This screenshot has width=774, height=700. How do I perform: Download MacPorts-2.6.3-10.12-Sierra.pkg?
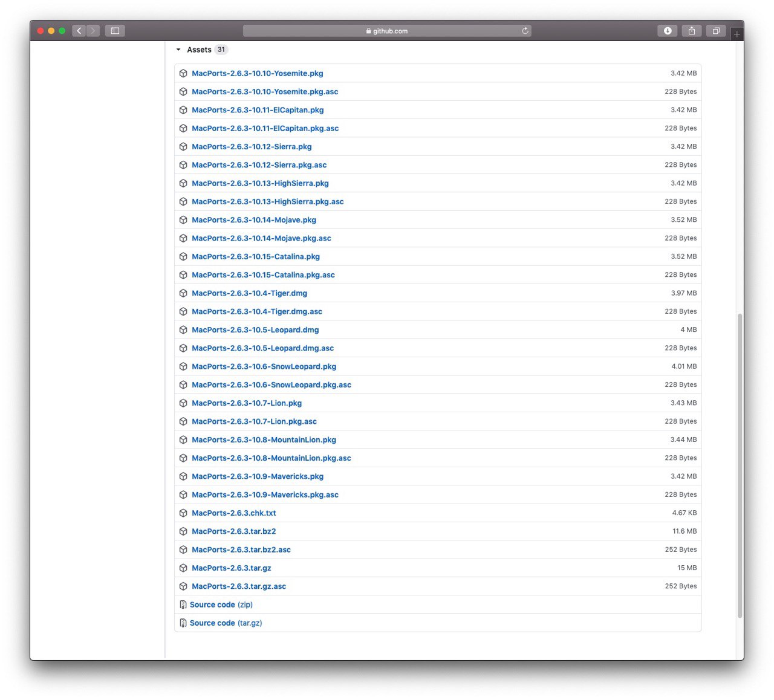252,147
